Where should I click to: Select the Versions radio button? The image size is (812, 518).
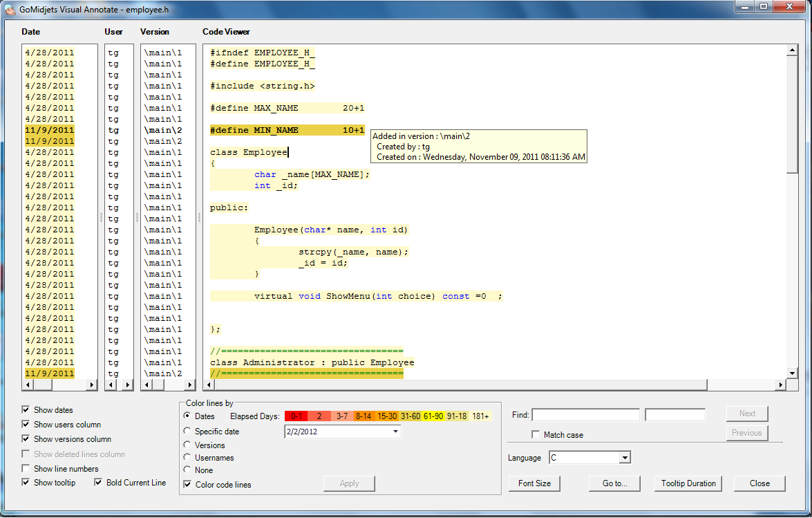point(187,445)
